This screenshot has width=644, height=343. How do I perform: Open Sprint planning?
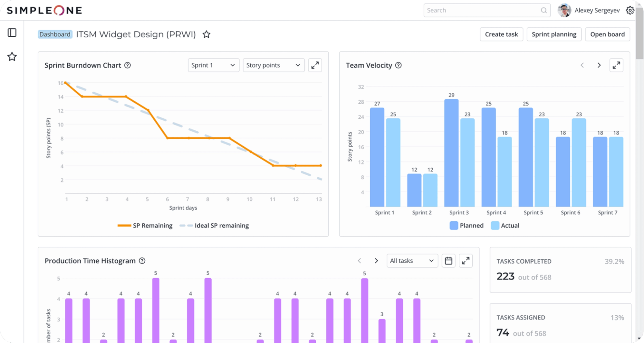pyautogui.click(x=554, y=34)
